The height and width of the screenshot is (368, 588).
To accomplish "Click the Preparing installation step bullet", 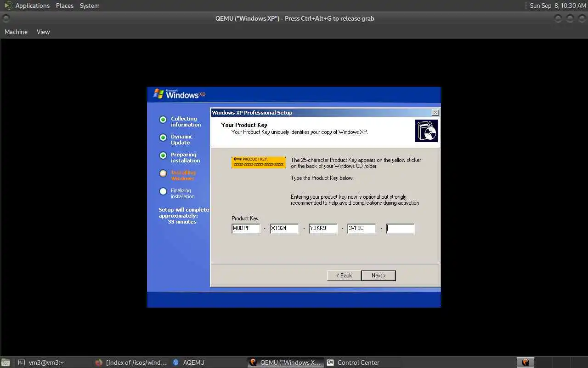I will (163, 155).
